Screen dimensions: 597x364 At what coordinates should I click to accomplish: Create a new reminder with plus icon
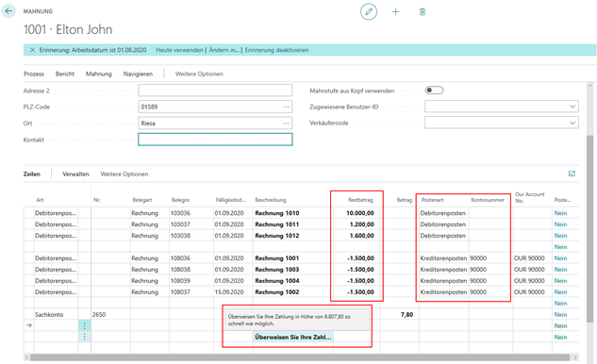395,12
